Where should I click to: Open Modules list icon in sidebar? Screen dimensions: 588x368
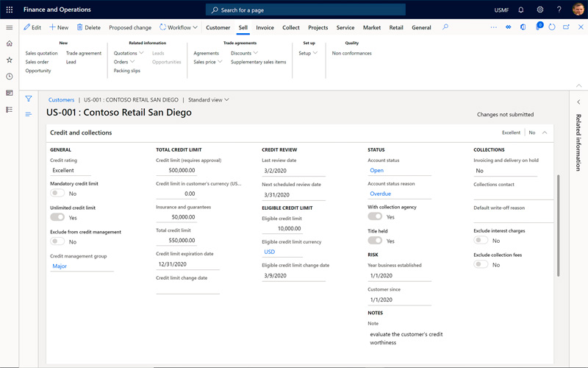coord(10,110)
